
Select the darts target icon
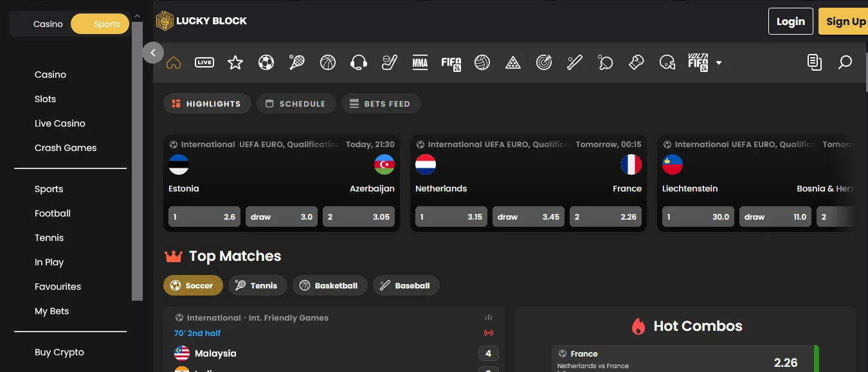pos(544,62)
